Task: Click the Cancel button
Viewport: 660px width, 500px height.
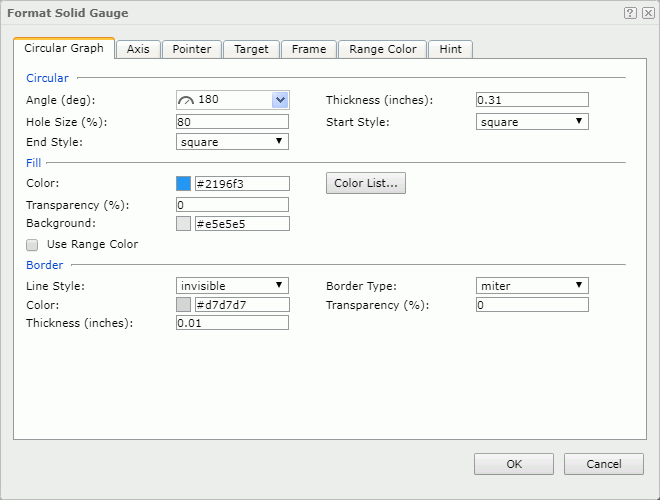Action: click(x=603, y=464)
